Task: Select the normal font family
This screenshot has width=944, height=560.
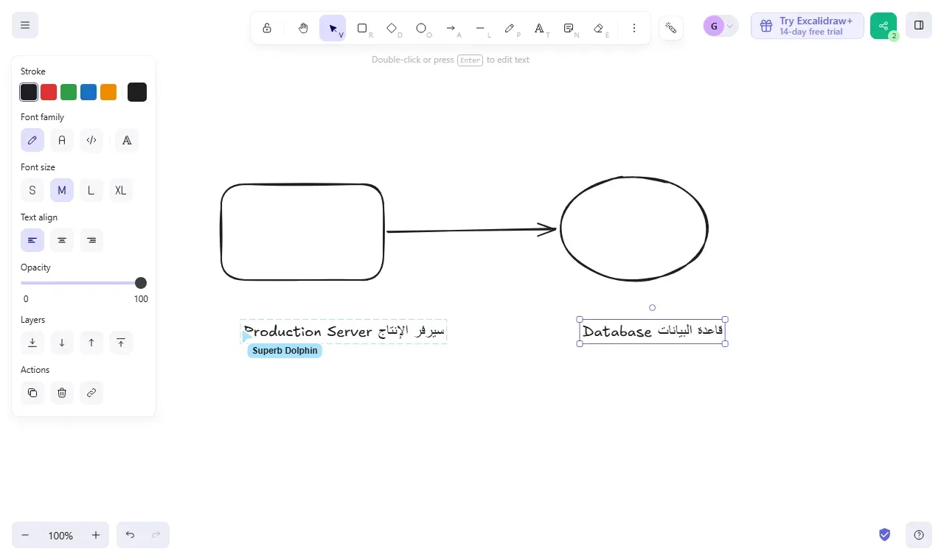Action: click(x=62, y=140)
